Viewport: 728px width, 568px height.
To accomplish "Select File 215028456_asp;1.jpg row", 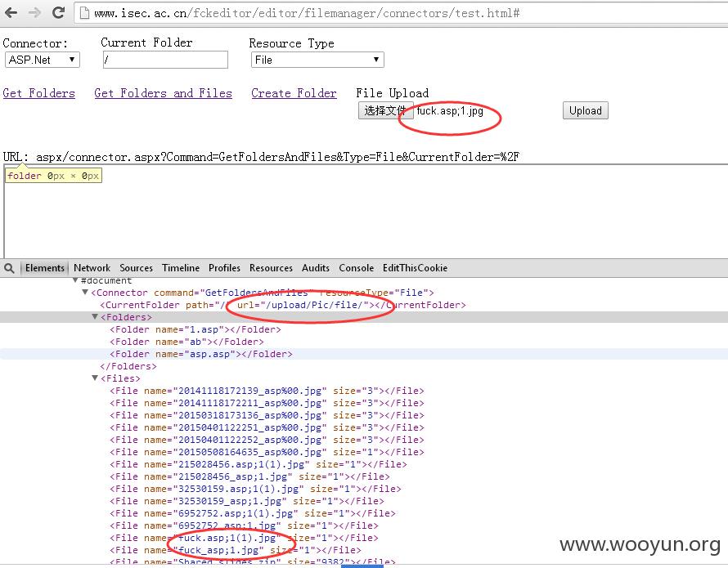I will (249, 476).
